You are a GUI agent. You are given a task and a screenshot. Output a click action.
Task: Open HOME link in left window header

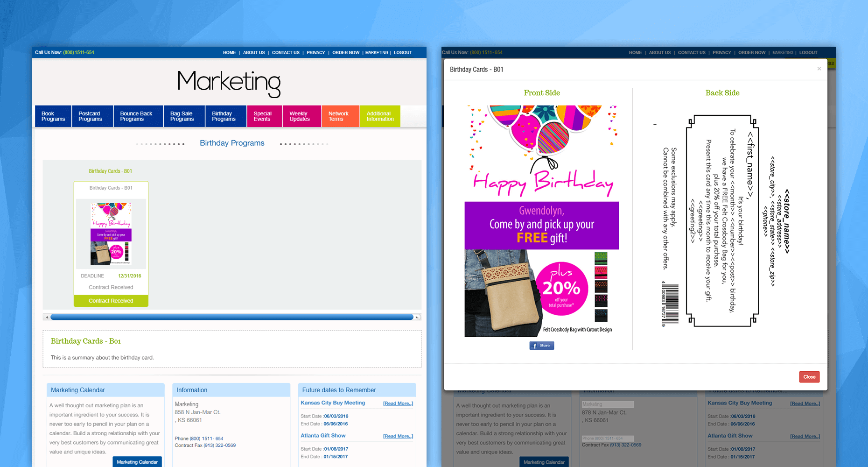[229, 53]
